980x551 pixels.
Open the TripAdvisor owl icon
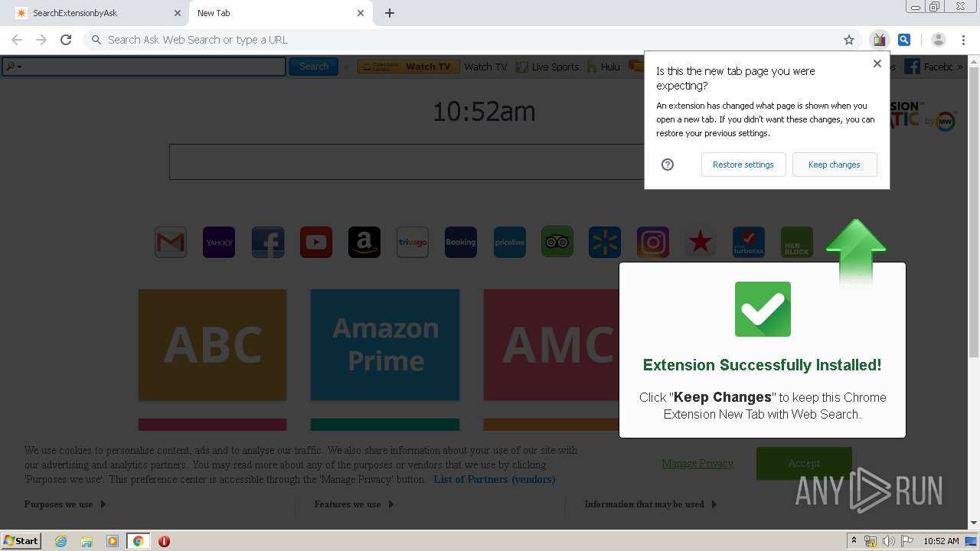tap(557, 243)
